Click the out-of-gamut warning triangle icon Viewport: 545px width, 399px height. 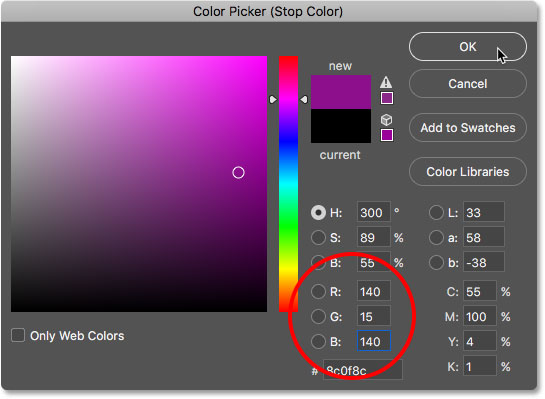[386, 82]
